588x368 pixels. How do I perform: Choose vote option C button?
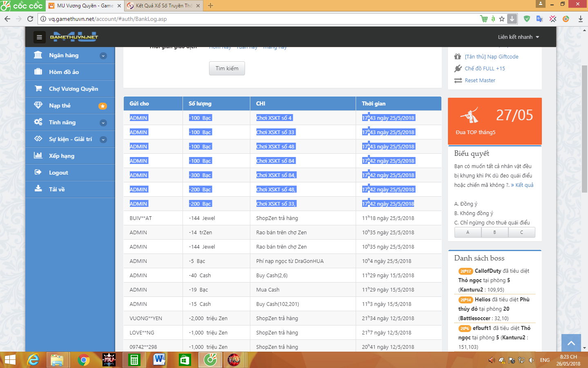pyautogui.click(x=521, y=232)
